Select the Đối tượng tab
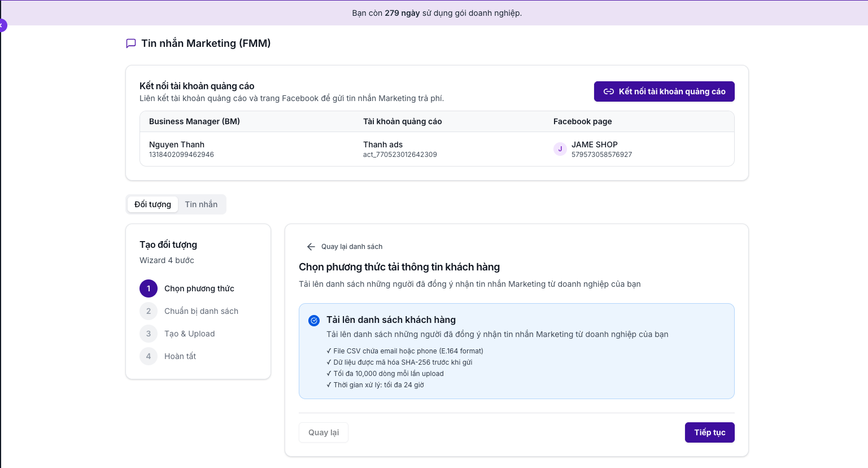 tap(152, 204)
